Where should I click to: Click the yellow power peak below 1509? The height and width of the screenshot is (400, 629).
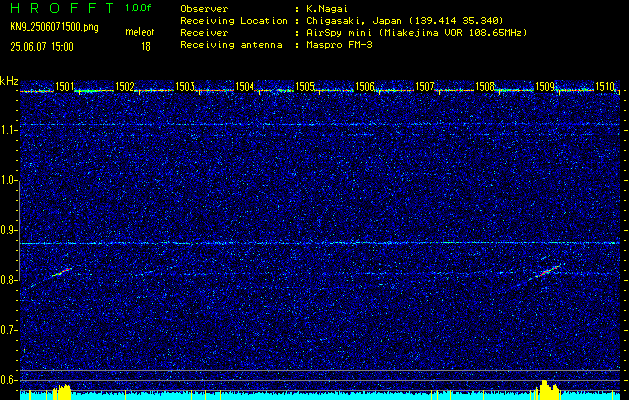[548, 389]
